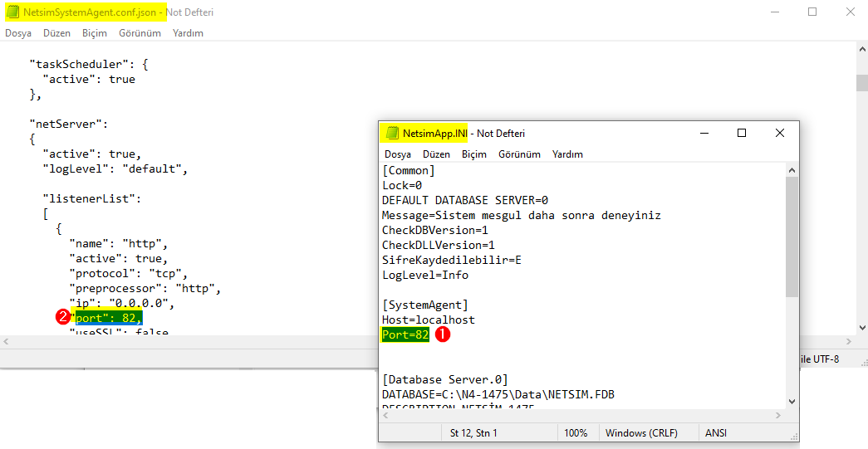The width and height of the screenshot is (868, 449).
Task: Click the scroll down arrow in NetsimApp.INI
Action: 792,402
